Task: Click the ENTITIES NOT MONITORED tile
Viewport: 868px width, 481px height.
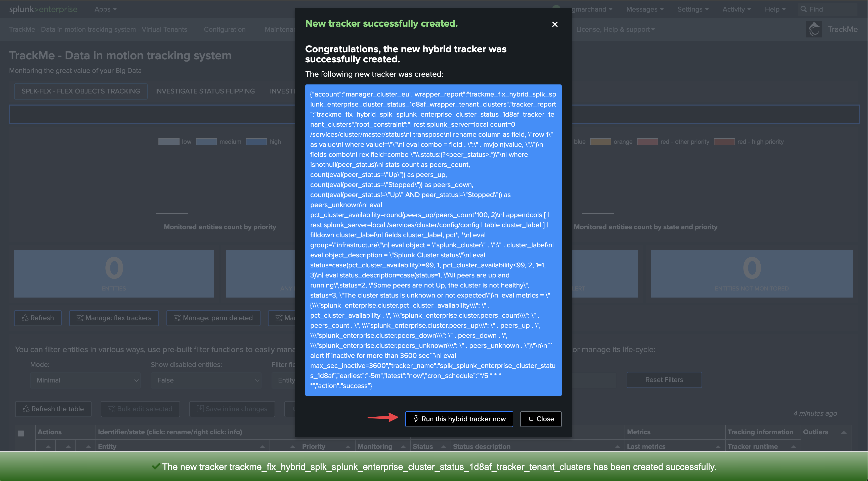Action: tap(751, 273)
